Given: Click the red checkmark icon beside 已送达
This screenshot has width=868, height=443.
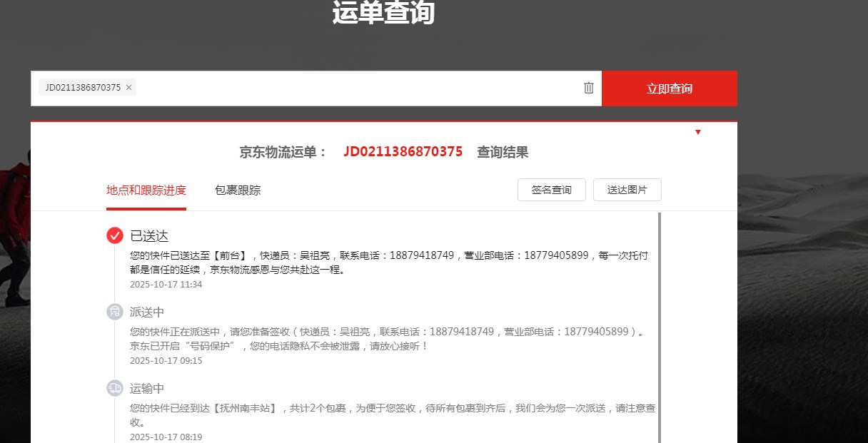Looking at the screenshot, I should click(x=115, y=235).
